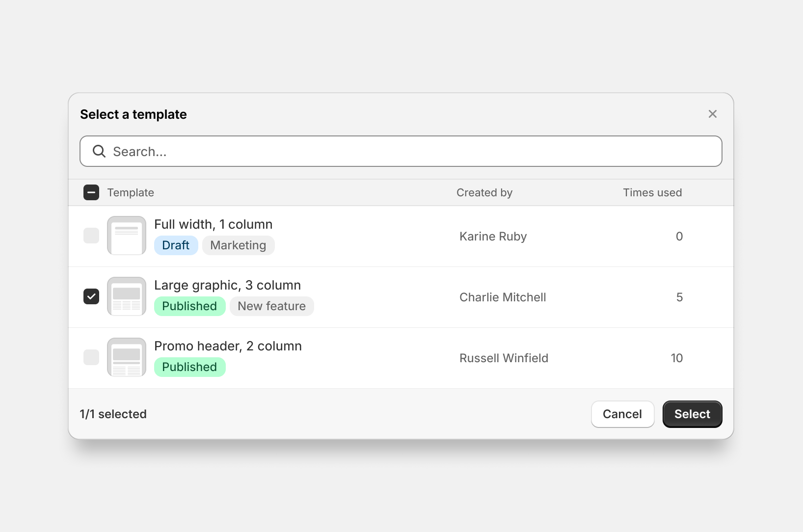Click Published badge on Promo header row
Viewport: 803px width, 532px height.
point(189,367)
